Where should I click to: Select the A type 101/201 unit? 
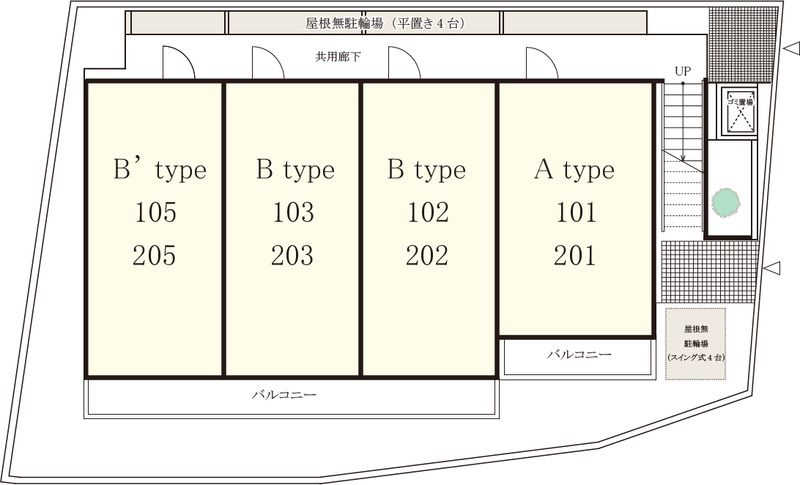click(576, 209)
